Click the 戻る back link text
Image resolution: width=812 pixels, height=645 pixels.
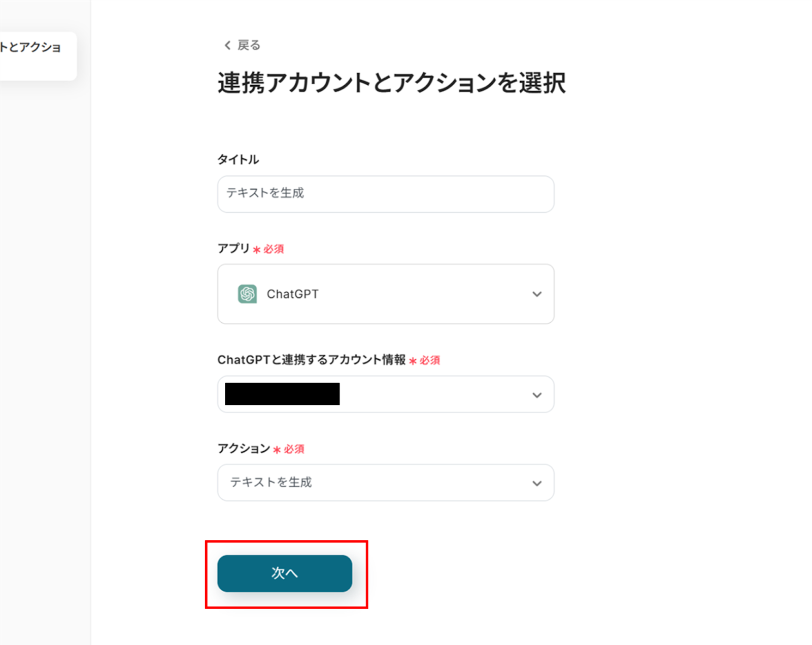pos(249,46)
